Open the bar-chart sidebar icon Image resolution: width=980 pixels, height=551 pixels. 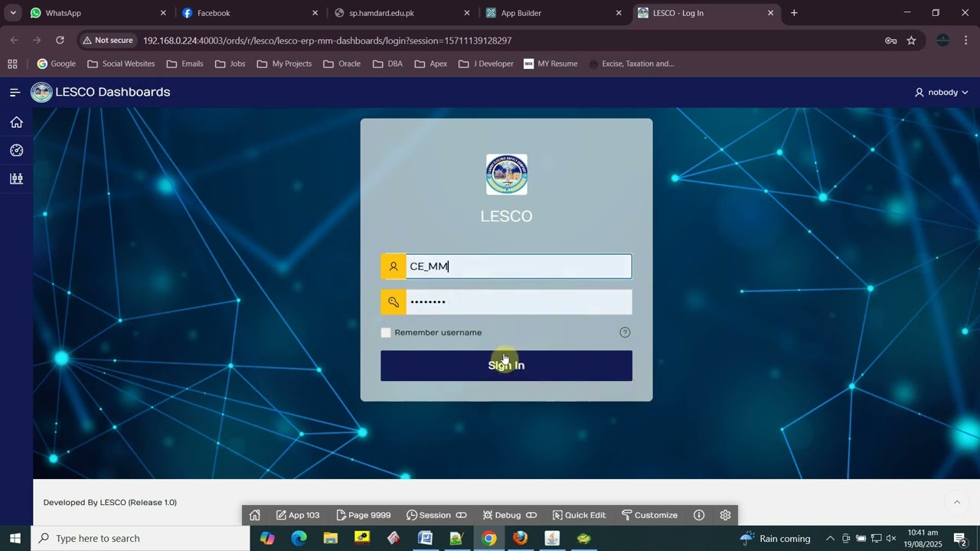16,179
